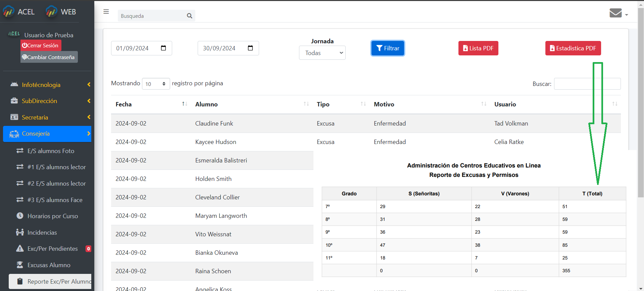Viewport: 644px width, 291px height.
Task: Click the search magnifier icon
Action: click(190, 16)
